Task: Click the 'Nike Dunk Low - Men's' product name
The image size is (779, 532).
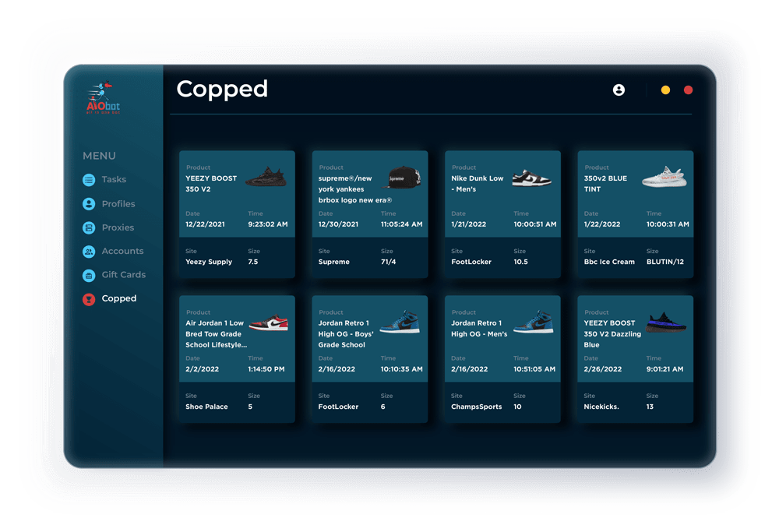Action: (478, 184)
